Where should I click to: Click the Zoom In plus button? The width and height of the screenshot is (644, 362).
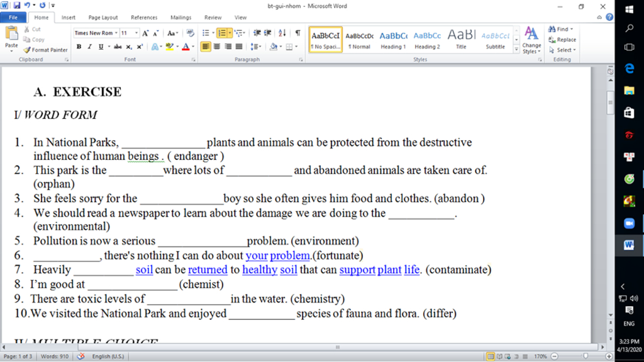(609, 356)
